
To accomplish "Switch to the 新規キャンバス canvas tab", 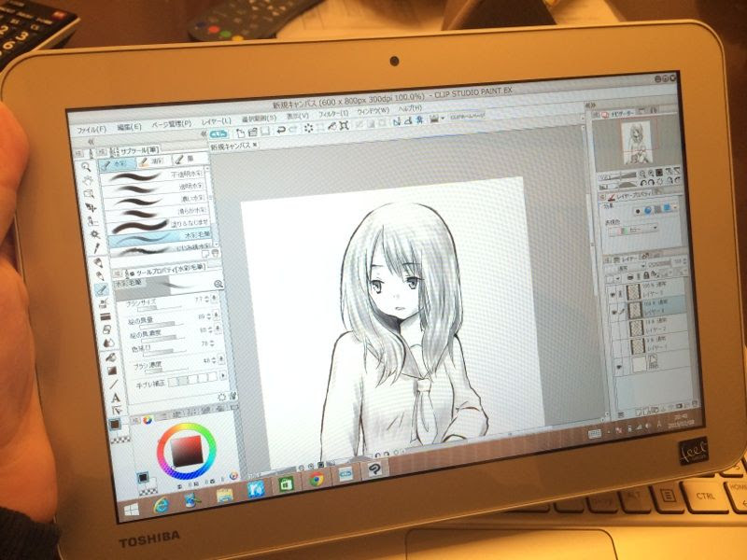I will pyautogui.click(x=234, y=147).
